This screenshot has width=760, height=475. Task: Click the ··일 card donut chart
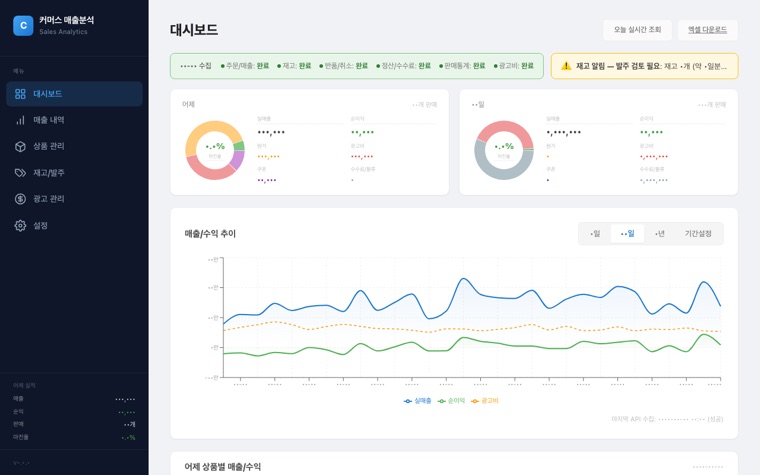point(504,150)
